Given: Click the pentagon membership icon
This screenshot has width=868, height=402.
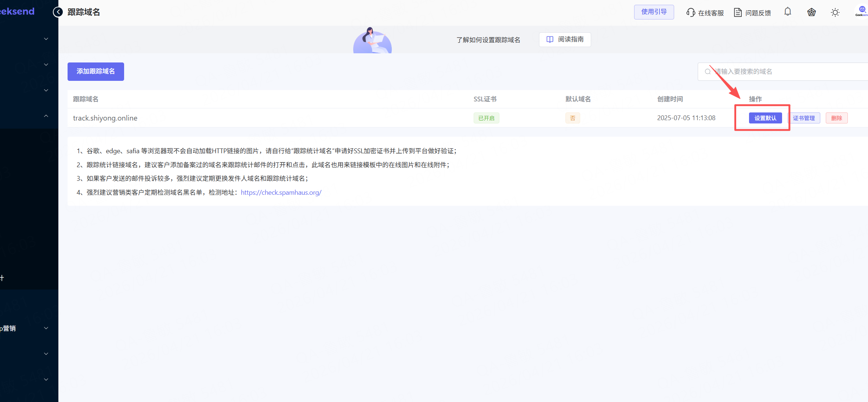Looking at the screenshot, I should pyautogui.click(x=811, y=12).
